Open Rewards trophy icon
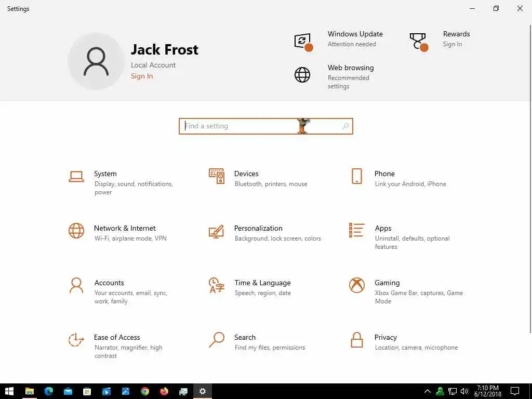 419,42
